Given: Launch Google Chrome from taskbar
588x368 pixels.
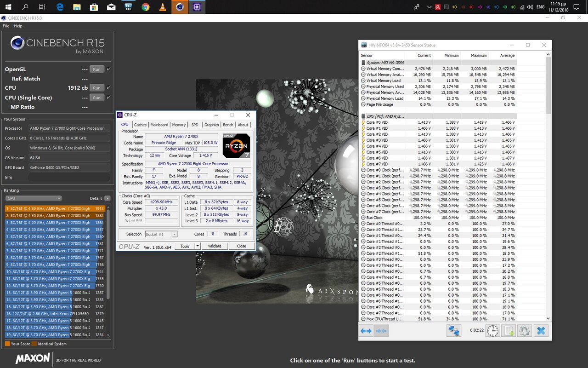Looking at the screenshot, I should click(x=145, y=7).
